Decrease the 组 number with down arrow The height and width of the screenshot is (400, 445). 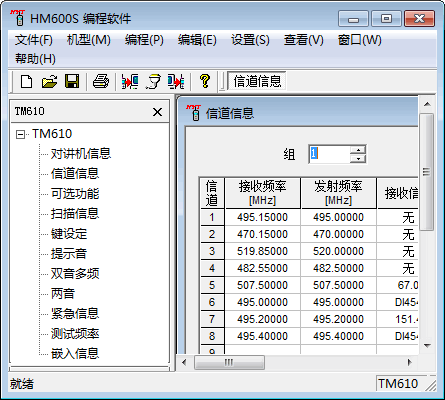pyautogui.click(x=358, y=158)
